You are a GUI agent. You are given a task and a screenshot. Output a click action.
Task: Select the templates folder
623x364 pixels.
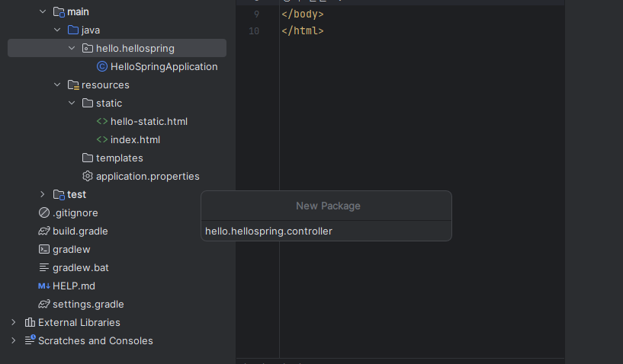click(x=119, y=158)
